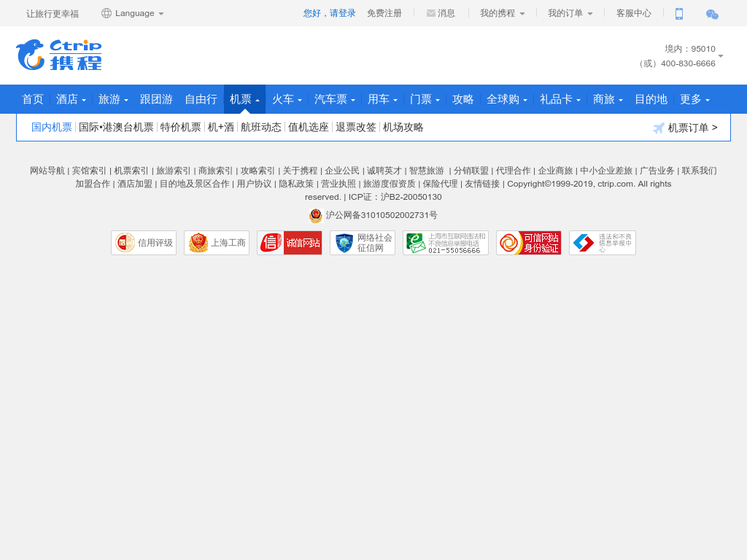This screenshot has height=560, width=747.
Task: Click the 让旅行更幸福 slogan text
Action: click(53, 14)
